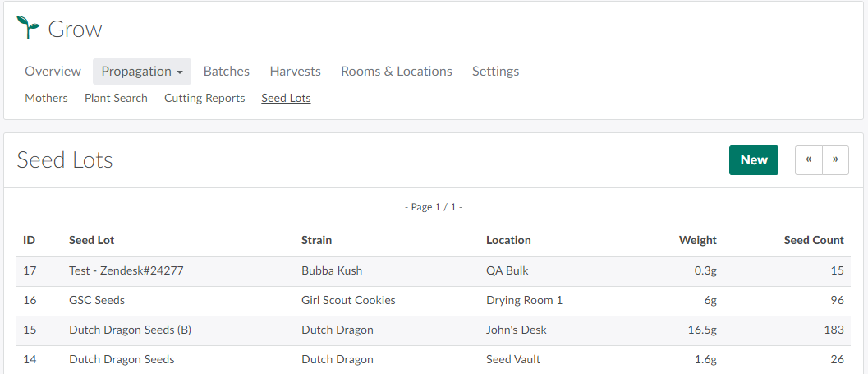Open Cutting Reports link
This screenshot has height=374, width=868.
pyautogui.click(x=204, y=98)
